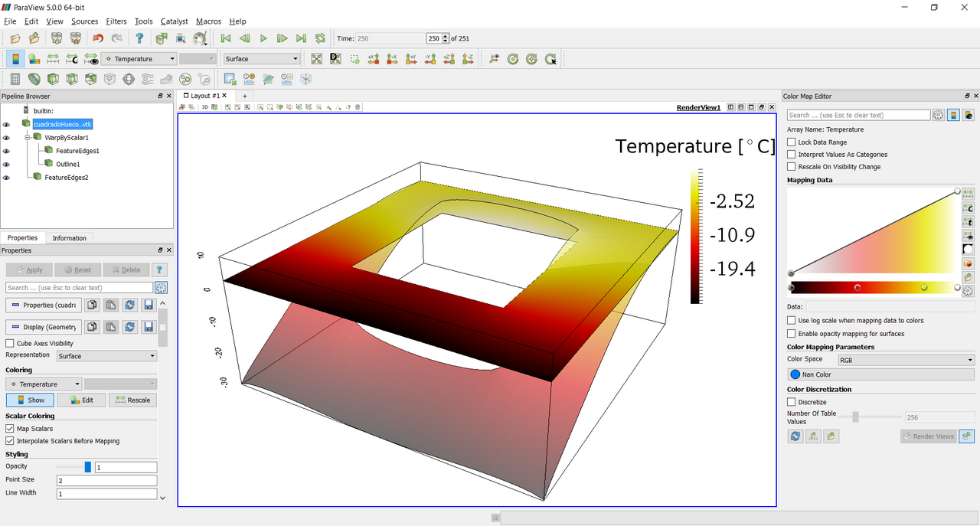This screenshot has height=526, width=980.
Task: Click the Play animation button
Action: tap(263, 38)
